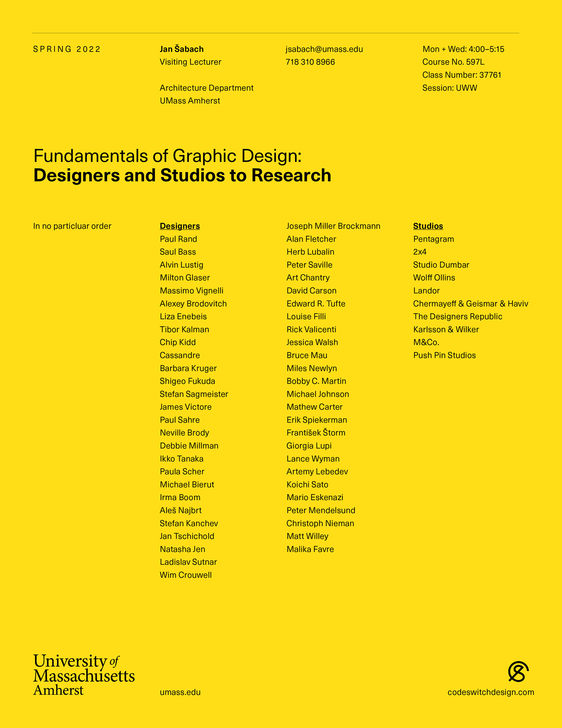Click the name Edward R. Tufte
The width and height of the screenshot is (562, 728).
click(316, 304)
